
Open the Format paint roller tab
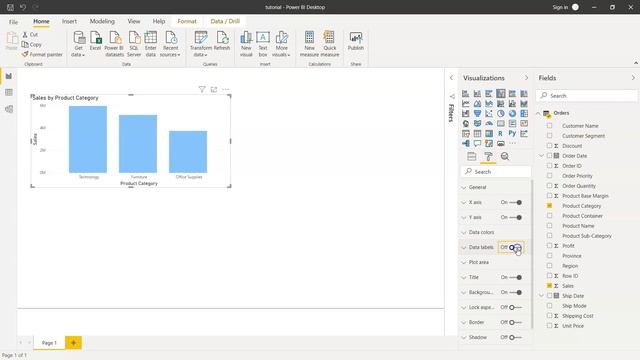click(488, 156)
